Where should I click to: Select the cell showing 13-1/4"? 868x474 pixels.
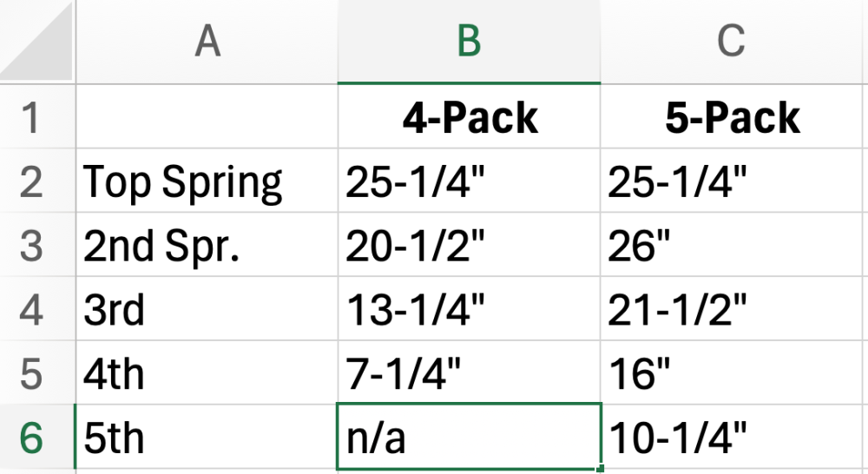[x=469, y=310]
